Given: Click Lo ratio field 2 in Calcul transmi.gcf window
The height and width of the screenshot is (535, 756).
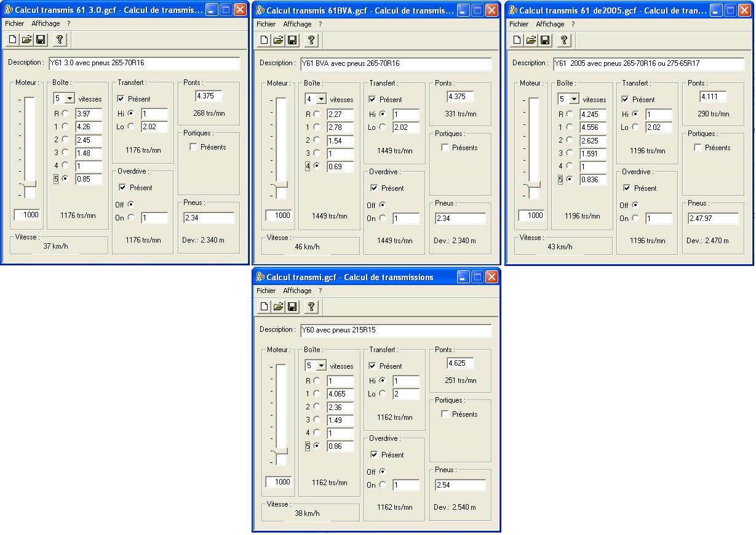Looking at the screenshot, I should pos(406,394).
